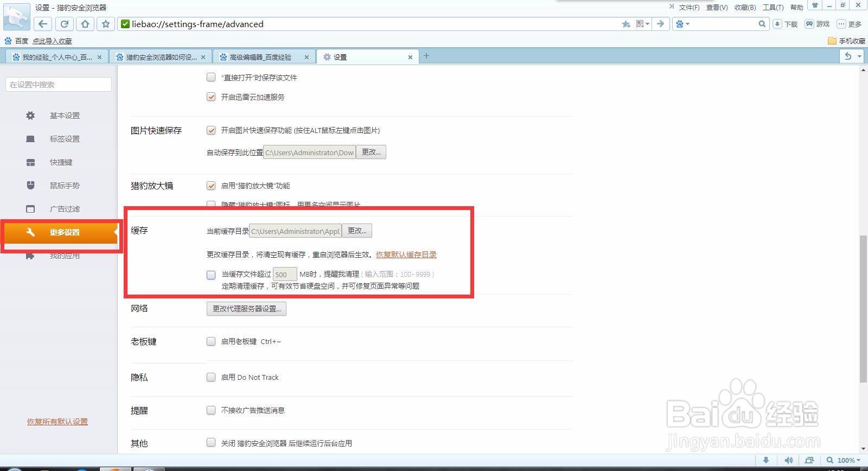The height and width of the screenshot is (471, 868).
Task: Click the status bar multi-window icon
Action: point(809,460)
